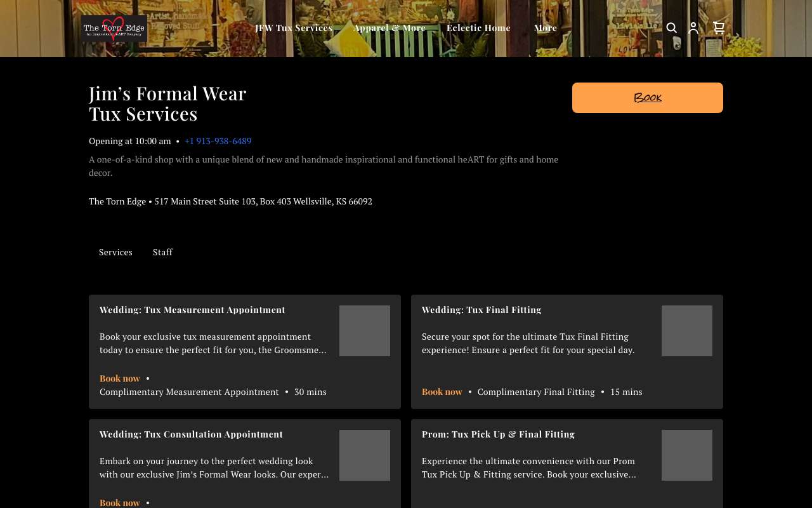
Task: Click The Torn Edge heart logo
Action: pos(114,29)
